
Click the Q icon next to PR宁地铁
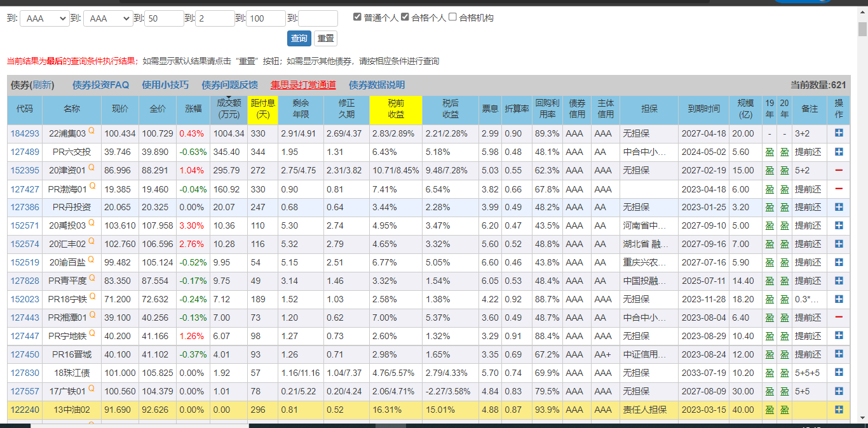[92, 333]
